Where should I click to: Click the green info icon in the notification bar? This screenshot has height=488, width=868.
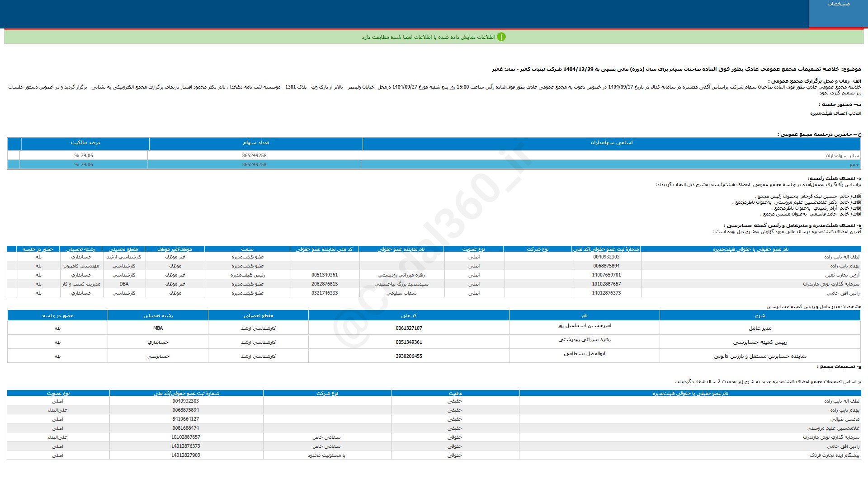pyautogui.click(x=501, y=37)
